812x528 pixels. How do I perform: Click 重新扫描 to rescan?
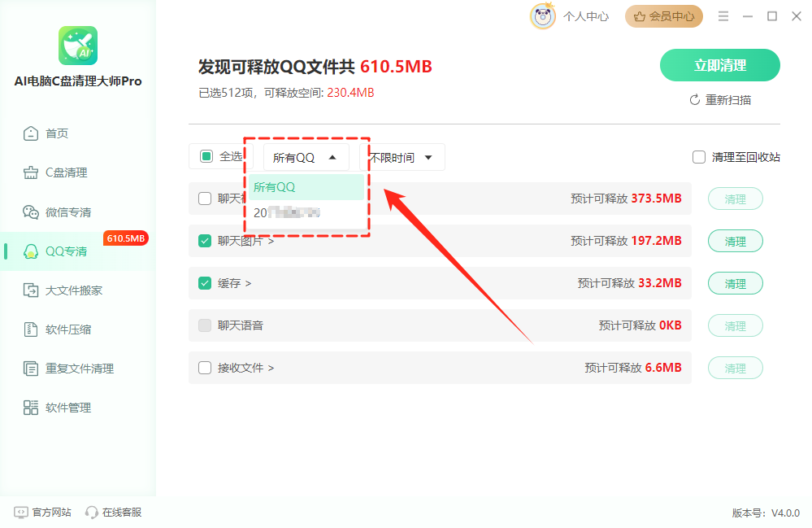[720, 100]
